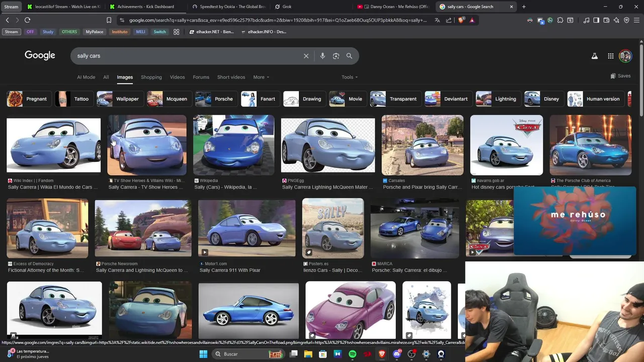Open Spotify from the taskbar
The image size is (644, 362).
(x=352, y=354)
